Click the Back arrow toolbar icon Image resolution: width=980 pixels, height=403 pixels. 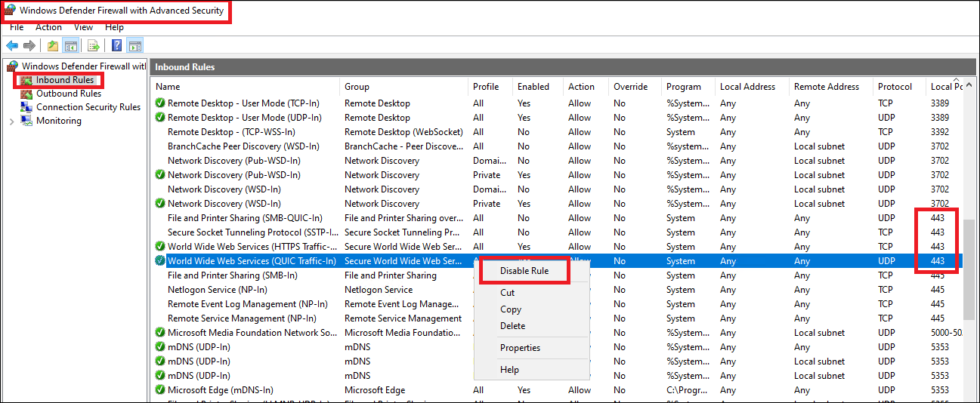click(12, 46)
